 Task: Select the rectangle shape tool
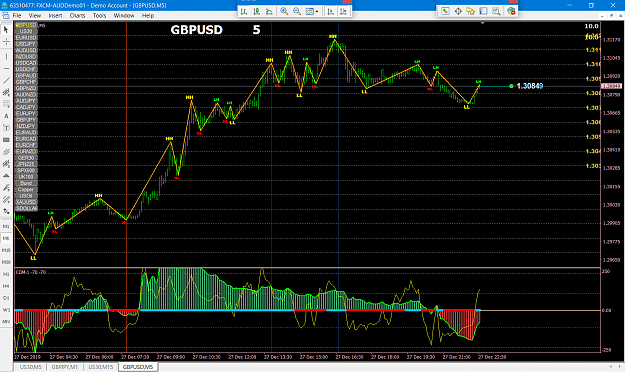pos(6,140)
